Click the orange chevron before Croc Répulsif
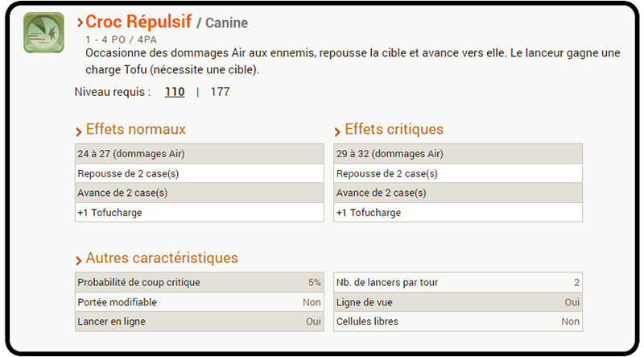The width and height of the screenshot is (644, 357). (80, 23)
